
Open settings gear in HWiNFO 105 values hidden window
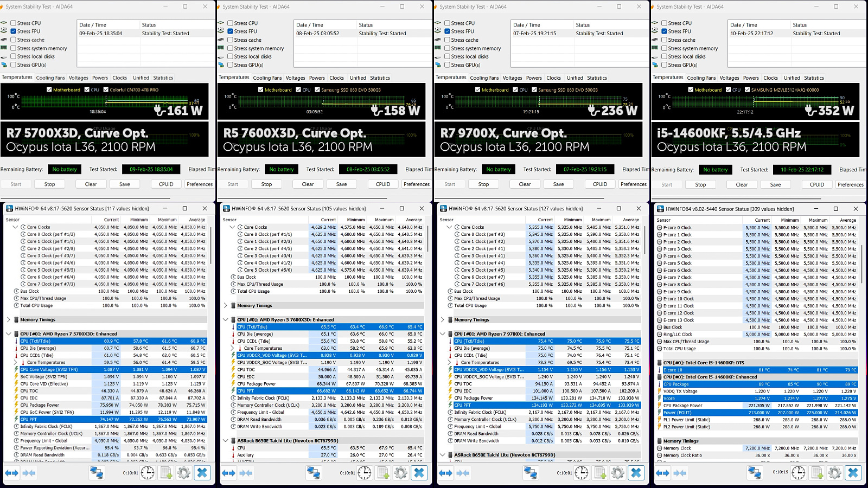pyautogui.click(x=401, y=473)
